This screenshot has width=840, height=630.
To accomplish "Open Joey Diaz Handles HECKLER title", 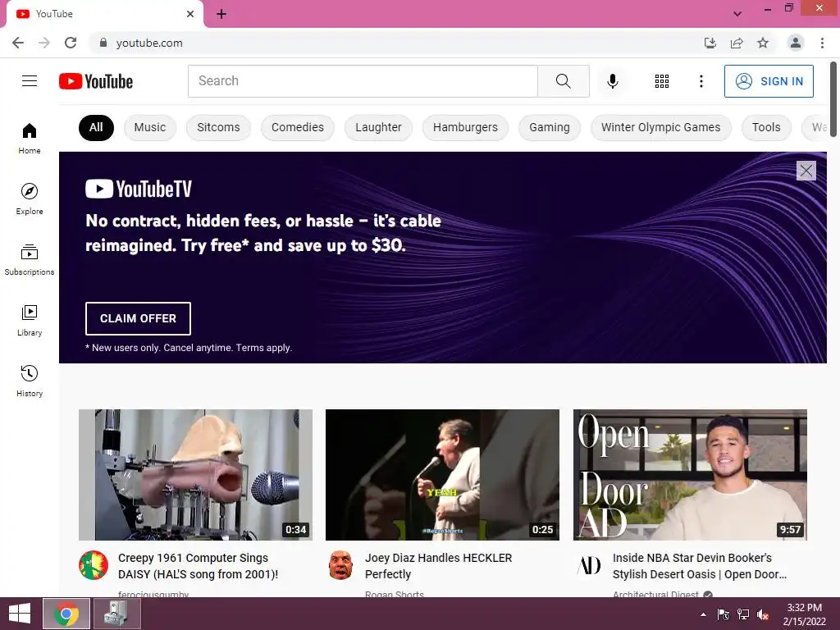I will pyautogui.click(x=438, y=566).
